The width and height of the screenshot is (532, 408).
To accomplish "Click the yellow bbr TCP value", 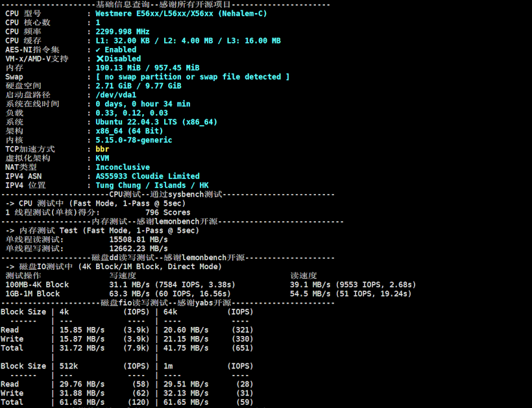I will [103, 149].
